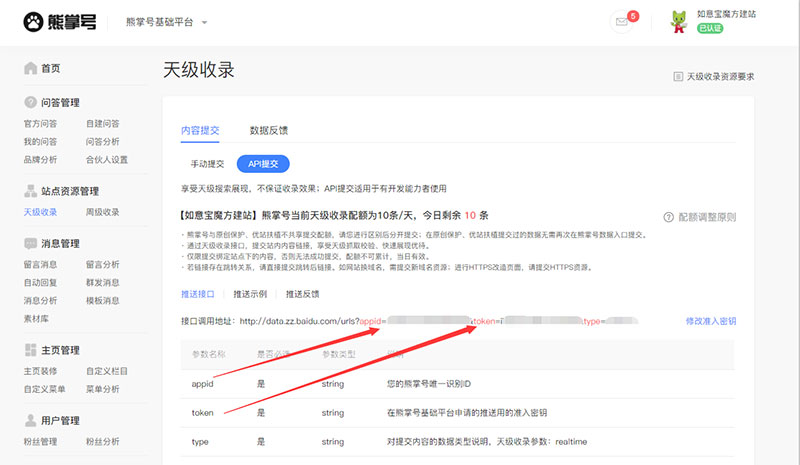Select the 手动提交 mode

pyautogui.click(x=207, y=164)
